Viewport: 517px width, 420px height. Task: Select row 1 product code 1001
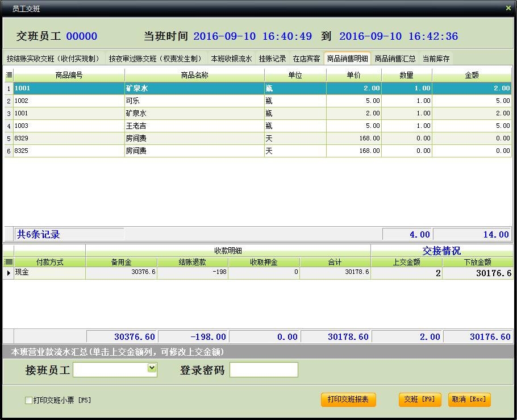tap(69, 88)
